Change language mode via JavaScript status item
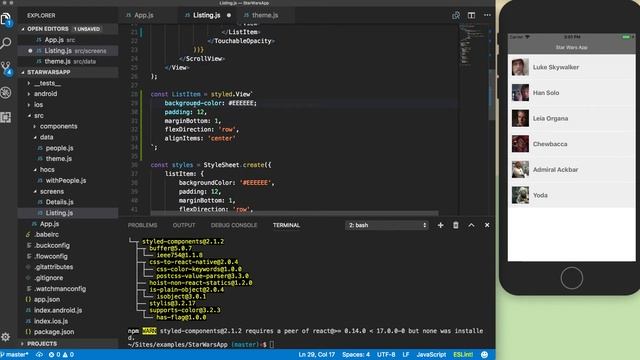 coord(431,355)
